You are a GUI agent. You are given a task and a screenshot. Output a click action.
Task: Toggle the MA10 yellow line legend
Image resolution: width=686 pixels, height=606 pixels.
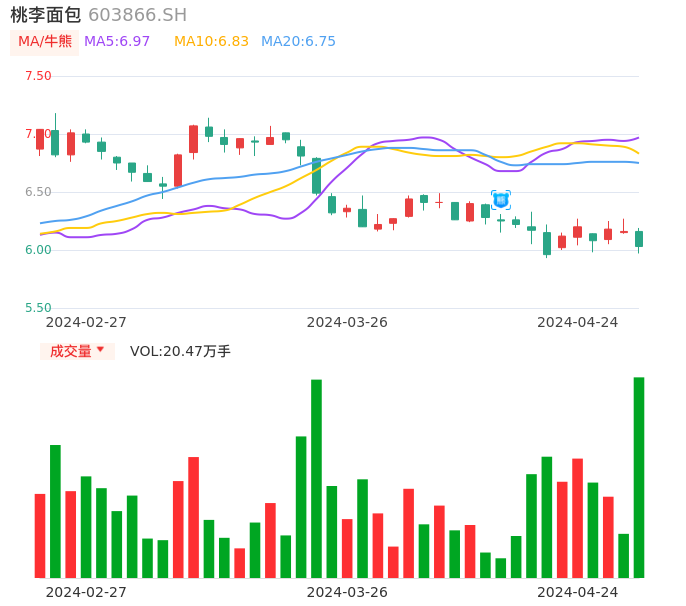211,42
